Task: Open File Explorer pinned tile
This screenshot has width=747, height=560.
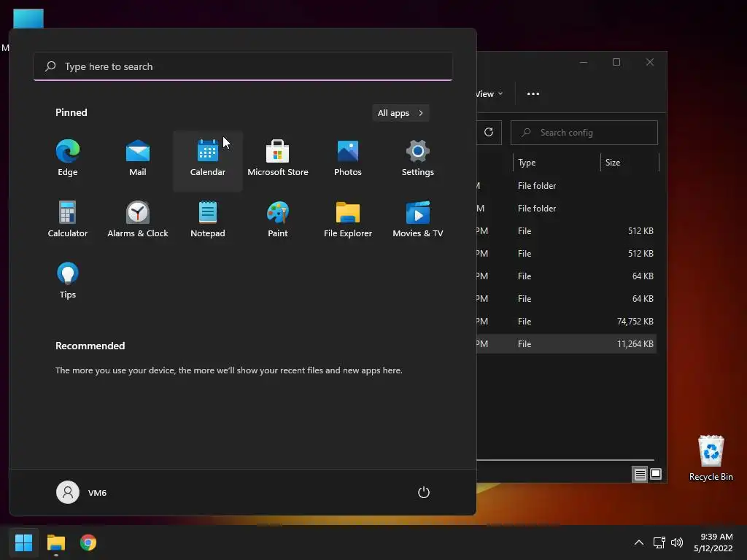Action: pos(348,220)
